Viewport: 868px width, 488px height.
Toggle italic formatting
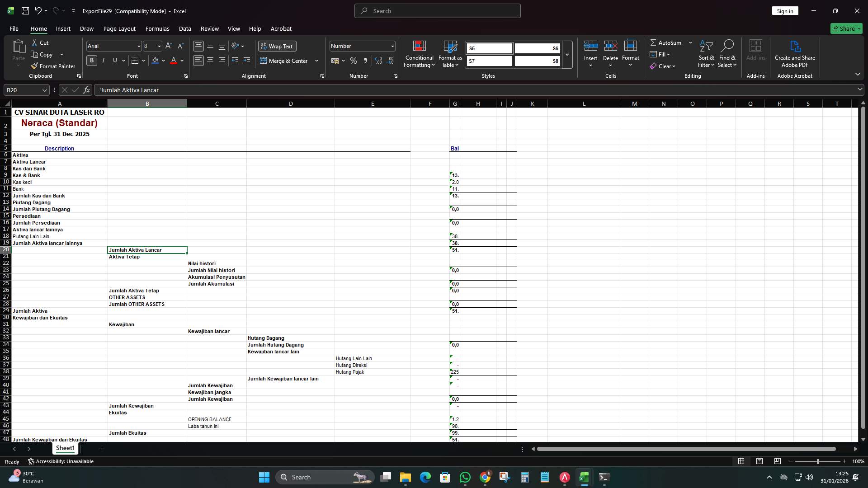click(x=103, y=60)
